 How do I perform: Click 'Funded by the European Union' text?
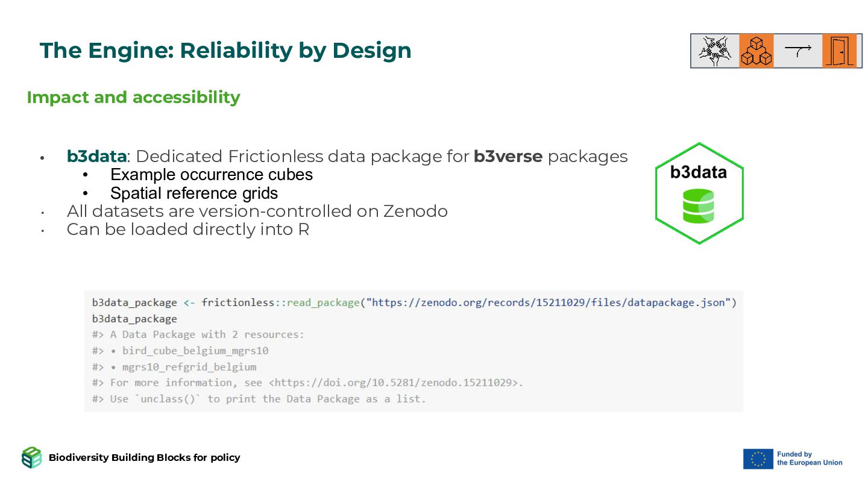(x=810, y=458)
